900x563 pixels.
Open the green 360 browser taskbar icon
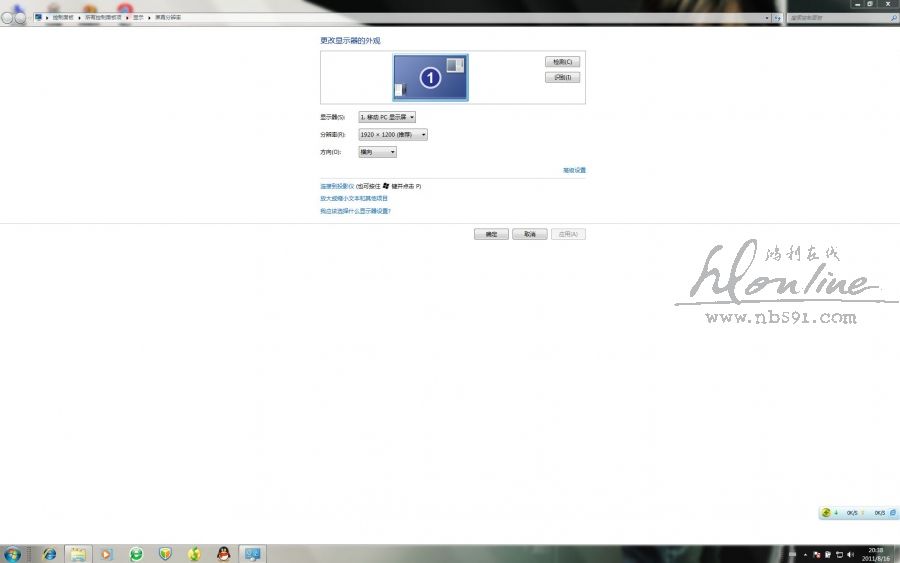[136, 554]
